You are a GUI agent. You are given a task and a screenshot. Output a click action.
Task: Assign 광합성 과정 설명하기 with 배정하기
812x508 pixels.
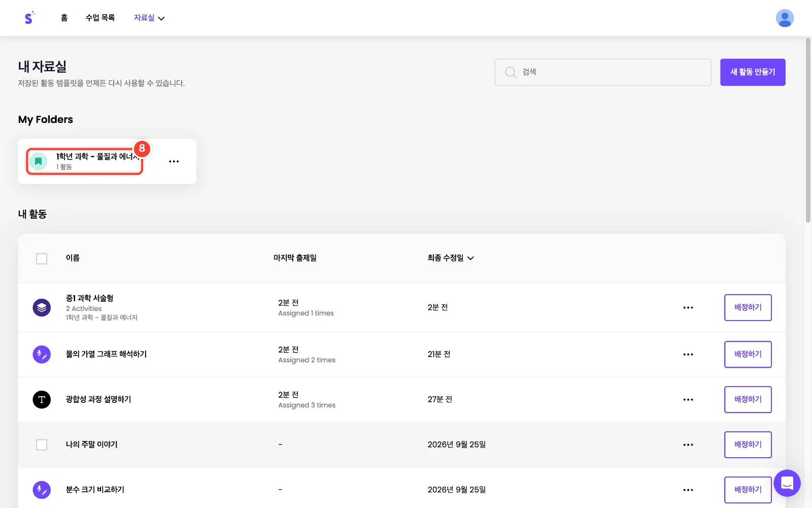click(x=748, y=399)
